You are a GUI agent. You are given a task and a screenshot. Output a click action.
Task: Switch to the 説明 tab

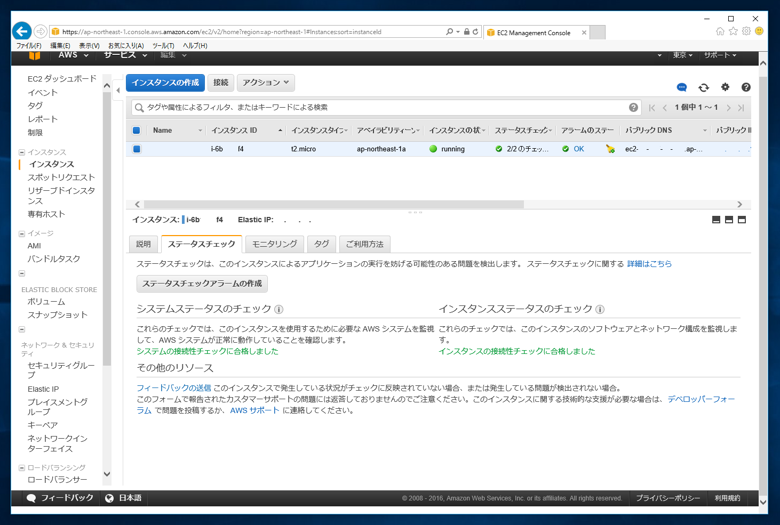click(x=143, y=244)
